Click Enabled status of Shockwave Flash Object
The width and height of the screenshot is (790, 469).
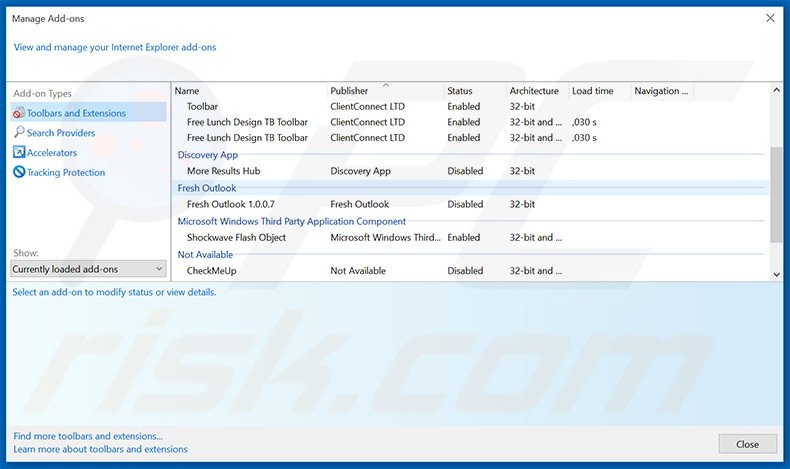(464, 237)
